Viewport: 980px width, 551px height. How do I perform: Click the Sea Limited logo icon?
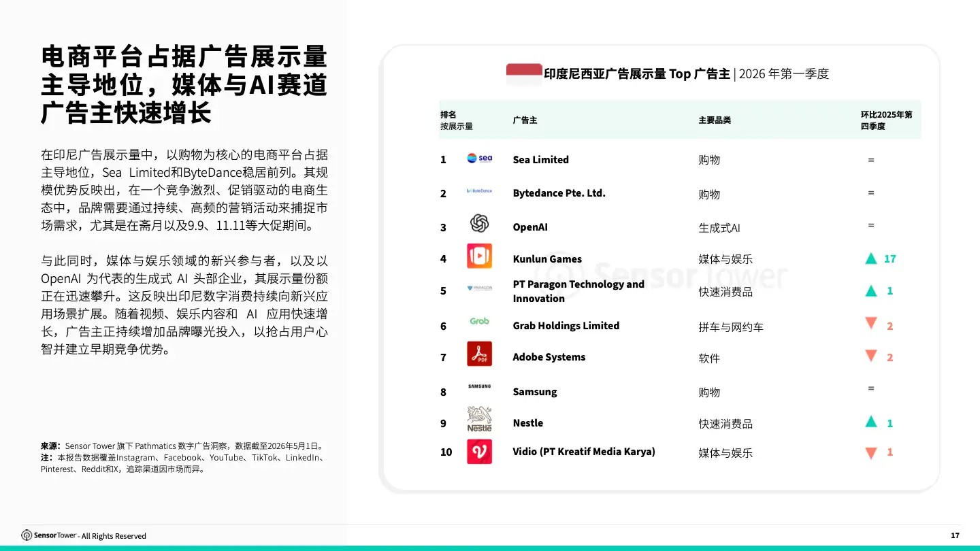(479, 158)
